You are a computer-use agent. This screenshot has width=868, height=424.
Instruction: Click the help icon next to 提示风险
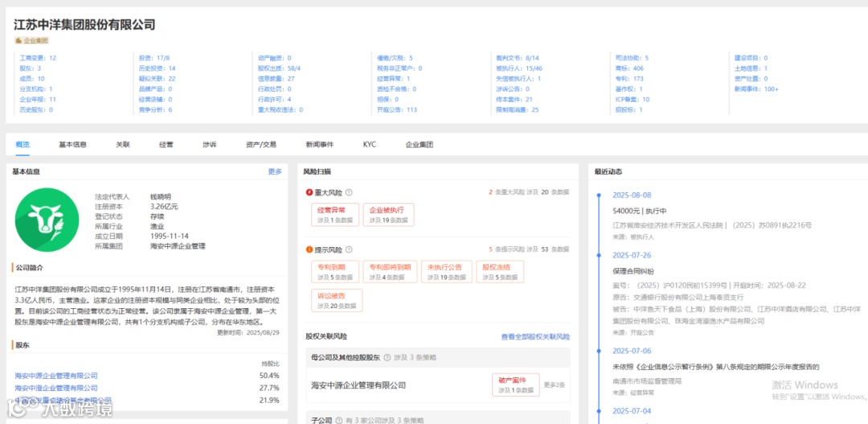point(349,250)
